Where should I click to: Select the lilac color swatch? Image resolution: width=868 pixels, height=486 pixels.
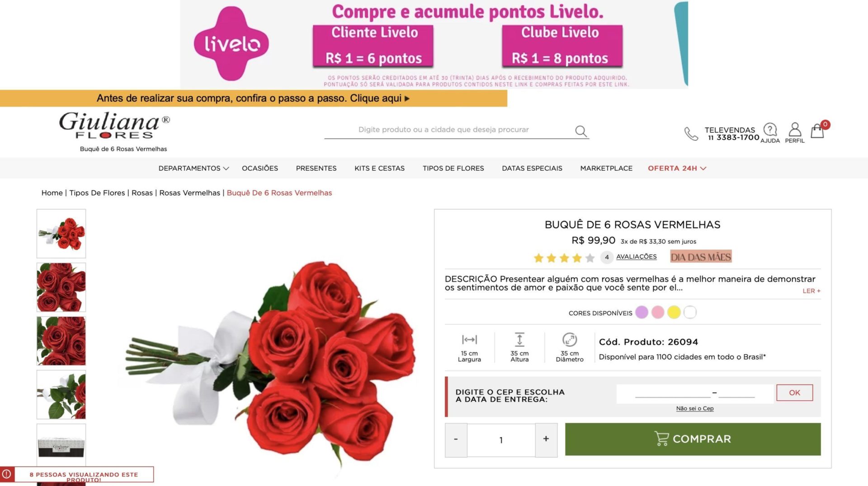(642, 312)
